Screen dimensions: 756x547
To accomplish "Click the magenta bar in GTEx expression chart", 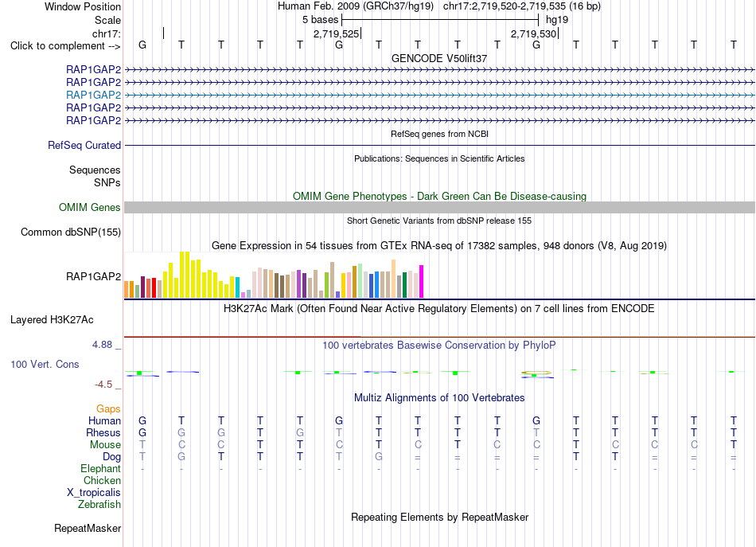I will (x=422, y=281).
